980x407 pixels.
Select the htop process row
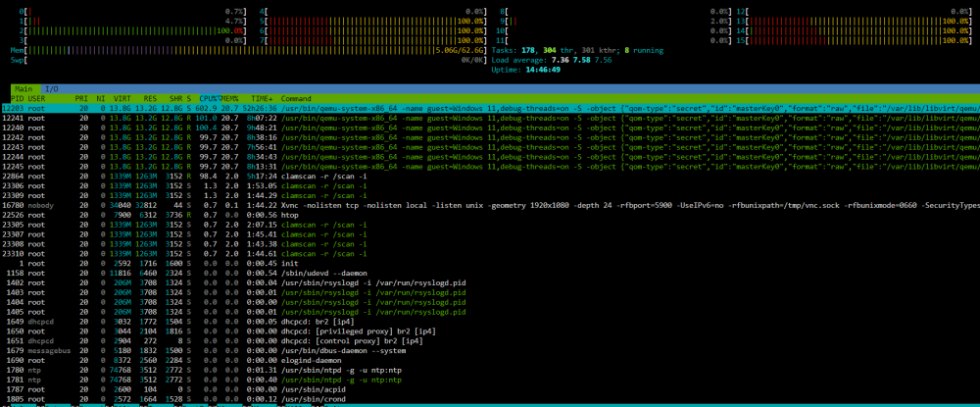click(x=490, y=215)
